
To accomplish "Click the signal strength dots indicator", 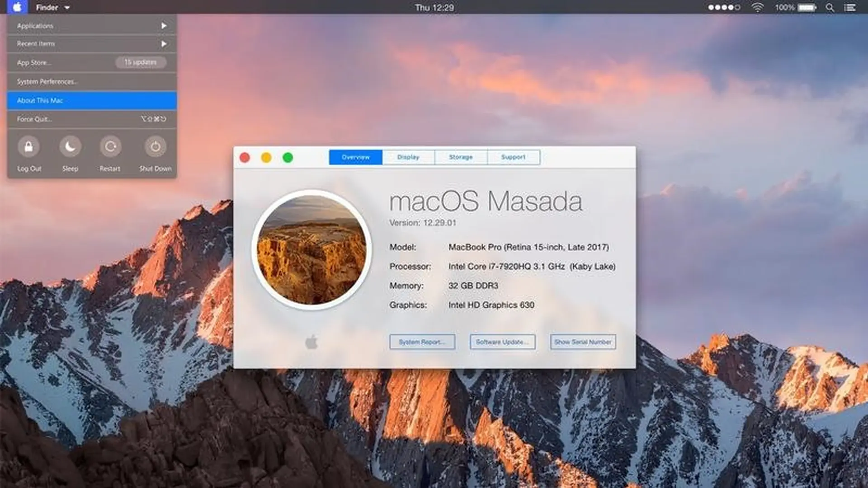I will (x=724, y=7).
